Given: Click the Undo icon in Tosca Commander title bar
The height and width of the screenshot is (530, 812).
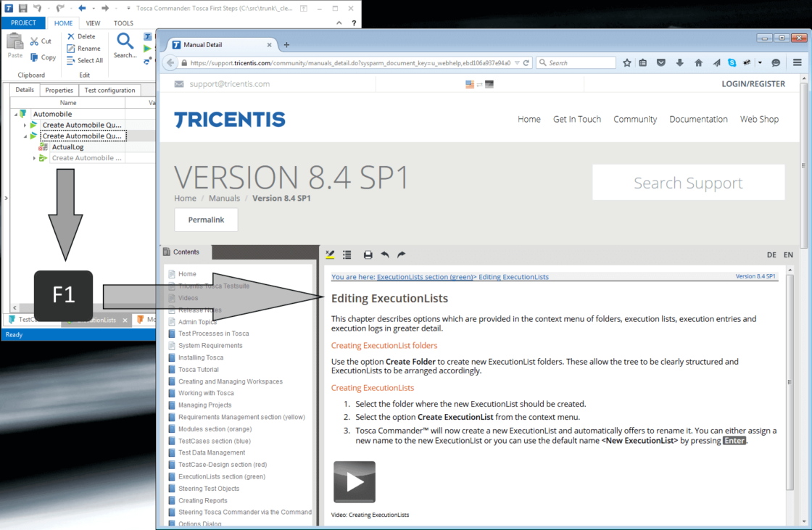Looking at the screenshot, I should pyautogui.click(x=37, y=8).
